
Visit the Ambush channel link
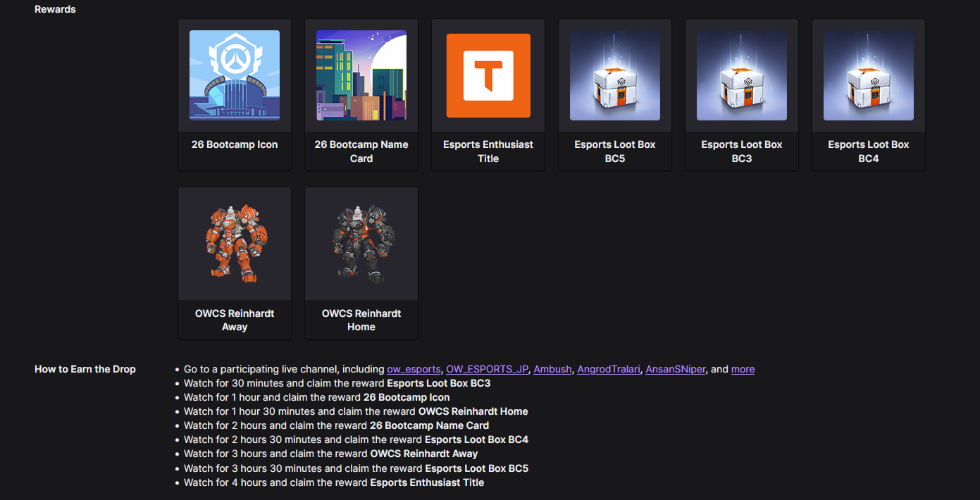[552, 369]
